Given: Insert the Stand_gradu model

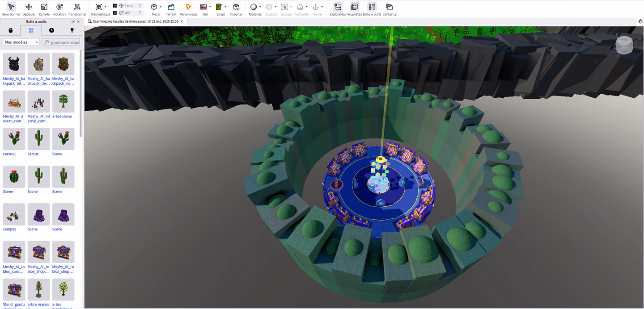Looking at the screenshot, I should coord(14,289).
